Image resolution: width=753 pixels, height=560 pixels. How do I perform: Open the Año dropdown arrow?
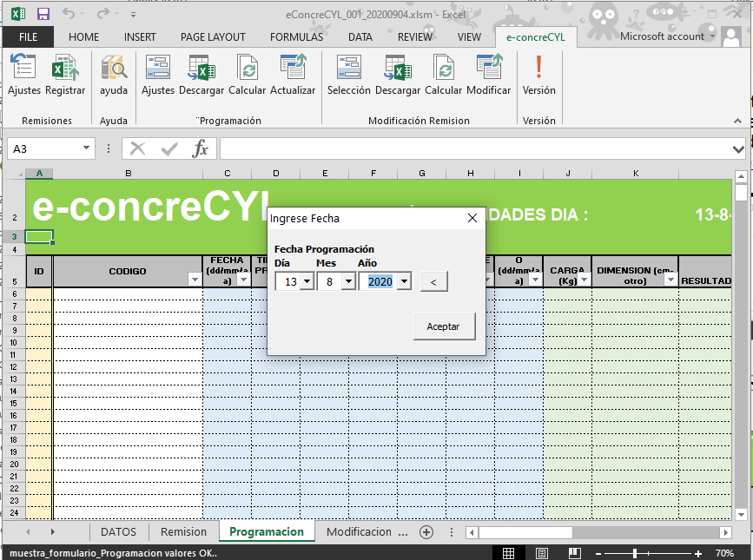click(404, 282)
